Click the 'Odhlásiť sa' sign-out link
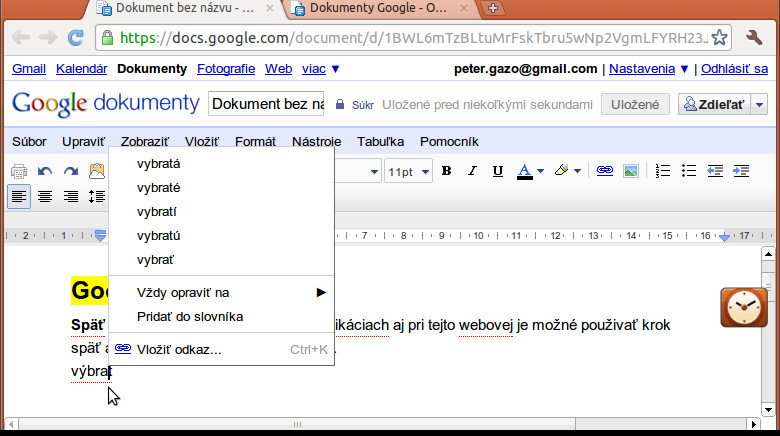This screenshot has width=780, height=436. [x=734, y=69]
